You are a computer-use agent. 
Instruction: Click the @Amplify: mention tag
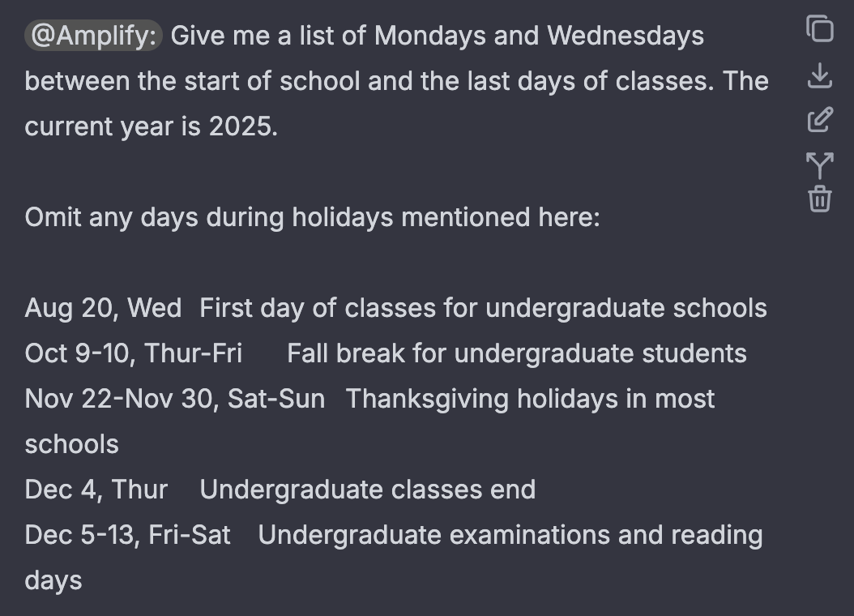(x=94, y=36)
